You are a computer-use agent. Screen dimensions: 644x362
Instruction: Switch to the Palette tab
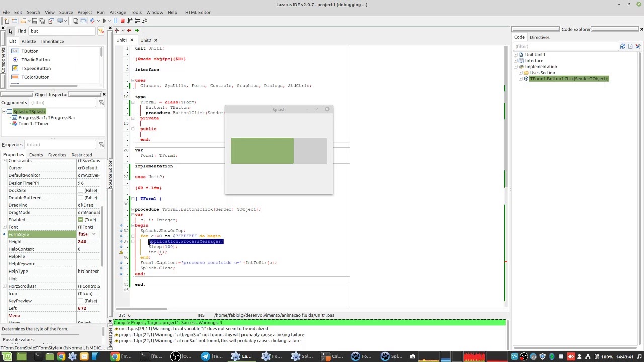point(29,41)
